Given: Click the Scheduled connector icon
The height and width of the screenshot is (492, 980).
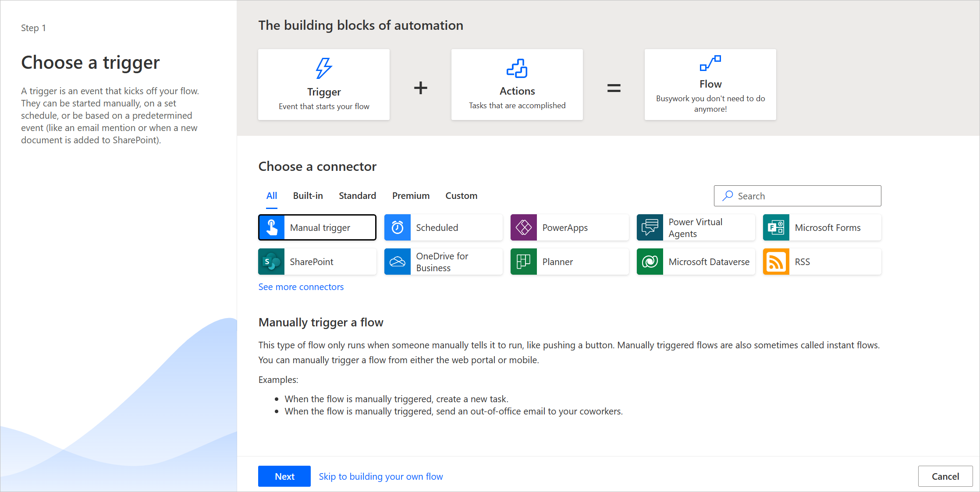Looking at the screenshot, I should coord(397,227).
